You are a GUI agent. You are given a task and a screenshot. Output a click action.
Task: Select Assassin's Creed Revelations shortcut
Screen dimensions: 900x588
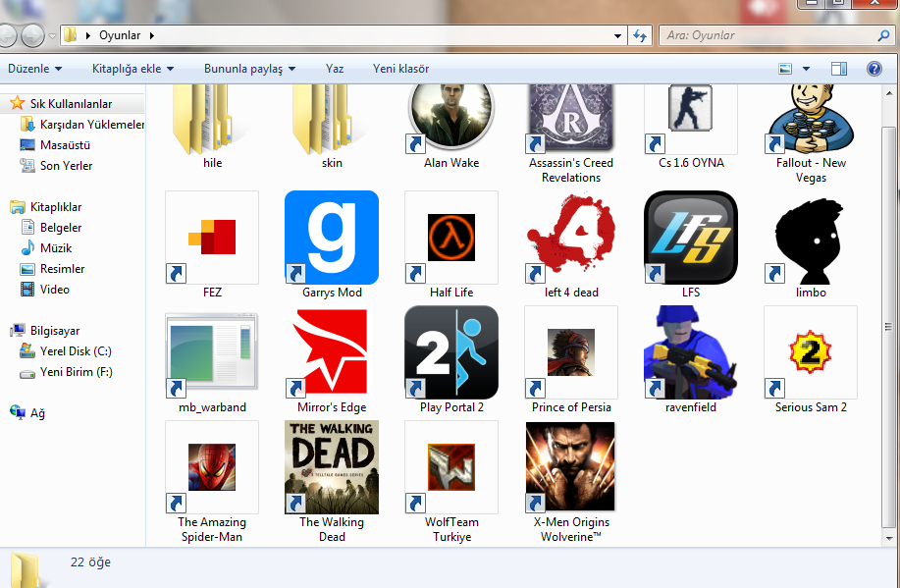pos(571,134)
